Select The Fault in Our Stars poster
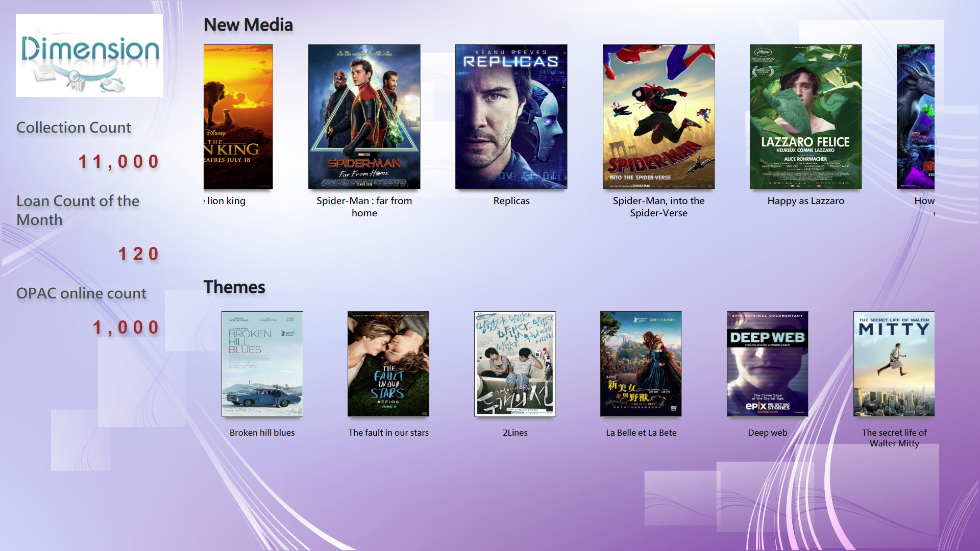Viewport: 980px width, 551px height. click(x=388, y=364)
